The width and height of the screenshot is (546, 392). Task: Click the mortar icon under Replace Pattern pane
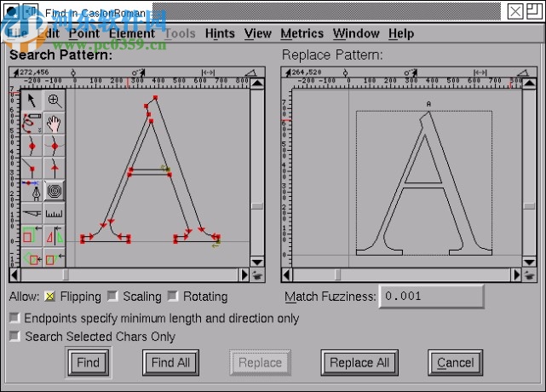pos(530,275)
